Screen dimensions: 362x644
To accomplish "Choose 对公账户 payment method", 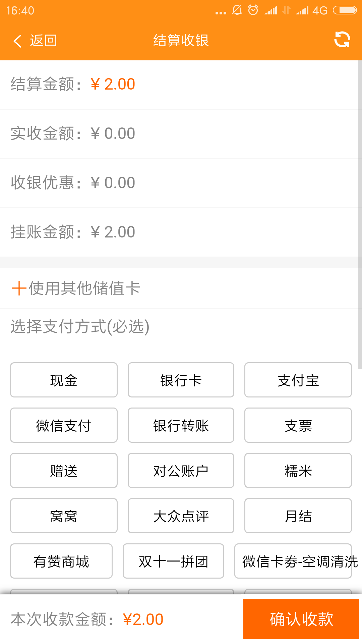I will pos(181,471).
